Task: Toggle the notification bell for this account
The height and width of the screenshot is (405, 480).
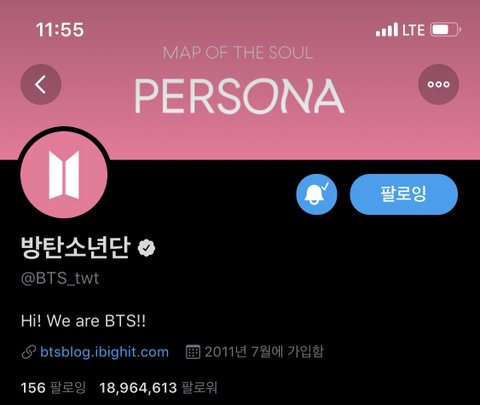Action: (x=317, y=194)
